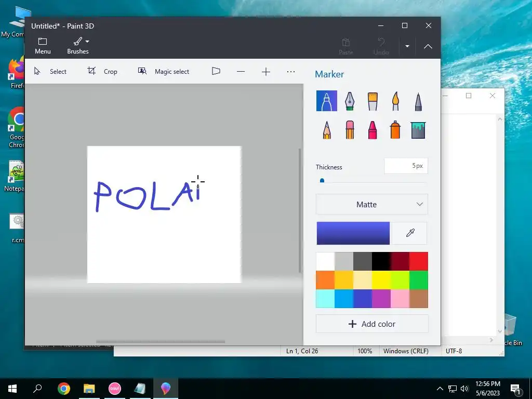
Task: Select the Watercolor brush
Action: pos(395,101)
